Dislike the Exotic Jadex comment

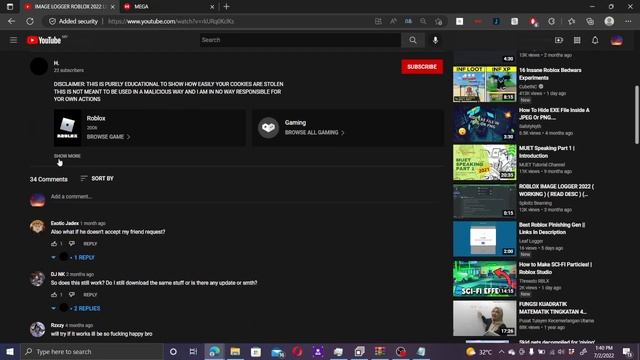pos(72,244)
